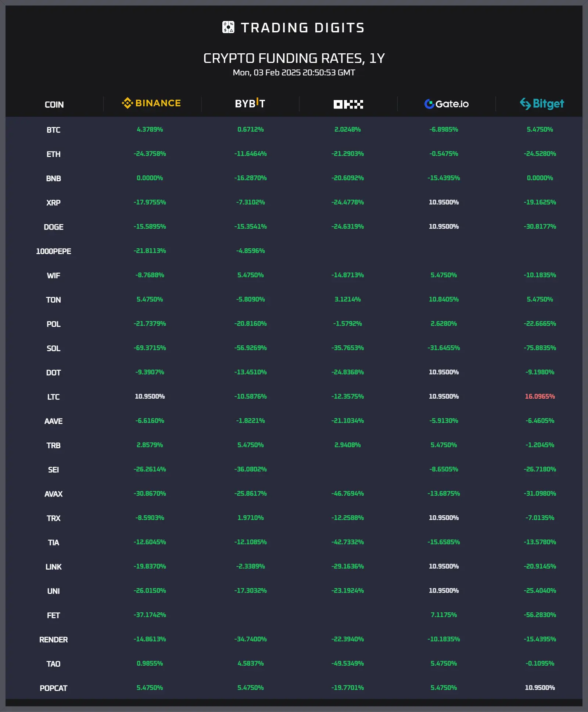Viewport: 588px width, 712px height.
Task: Click TIA OKX rate -42.7332%
Action: pos(348,542)
